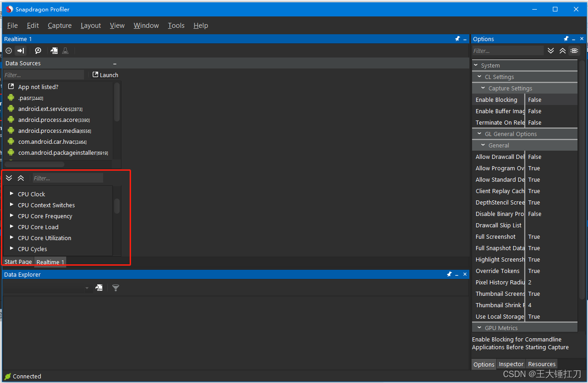The width and height of the screenshot is (588, 383).
Task: Click the metrics list filter field
Action: click(68, 178)
